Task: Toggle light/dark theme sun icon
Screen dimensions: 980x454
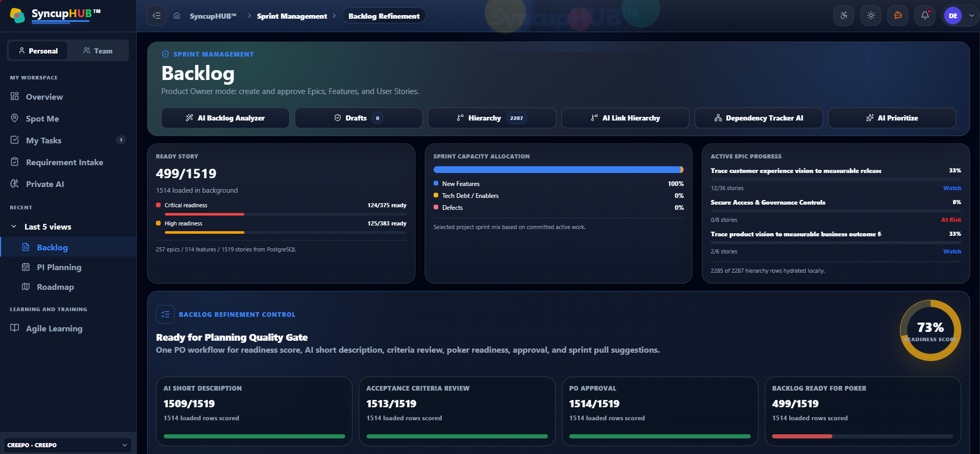Action: coord(871,16)
